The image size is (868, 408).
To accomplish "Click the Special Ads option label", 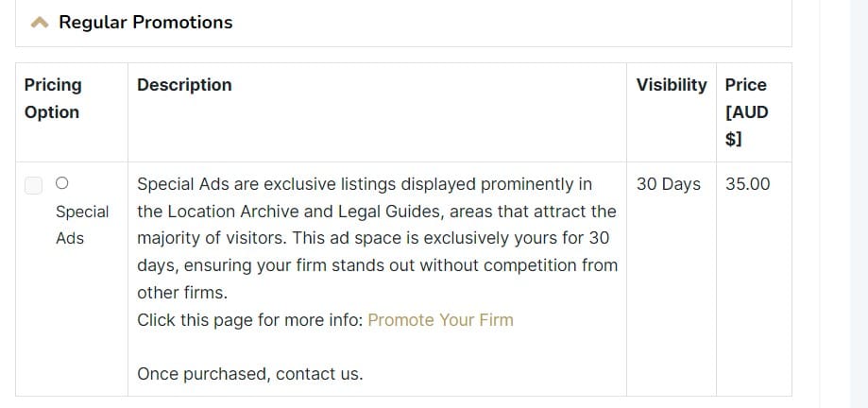I will [x=82, y=225].
